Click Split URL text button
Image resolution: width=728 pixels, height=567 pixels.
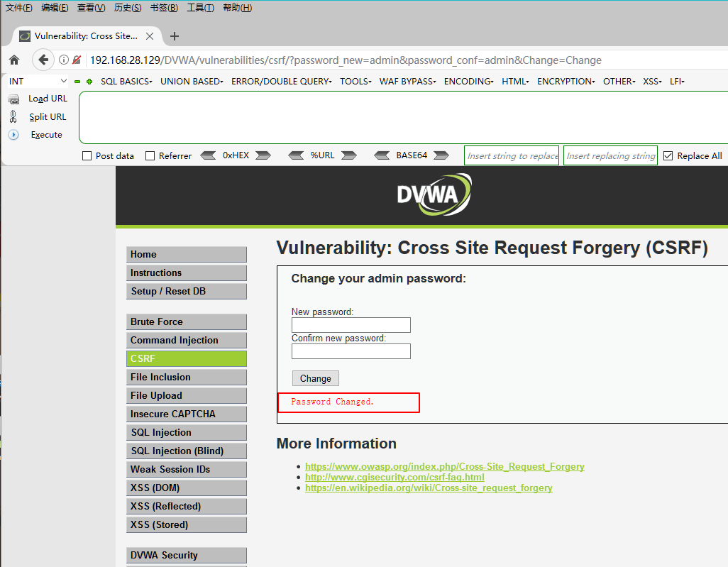[x=48, y=116]
